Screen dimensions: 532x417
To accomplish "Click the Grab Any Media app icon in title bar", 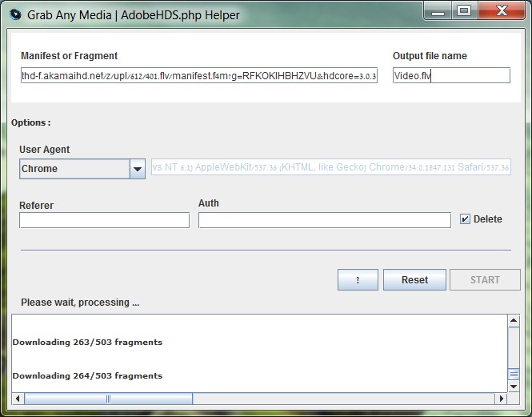I will [x=15, y=15].
